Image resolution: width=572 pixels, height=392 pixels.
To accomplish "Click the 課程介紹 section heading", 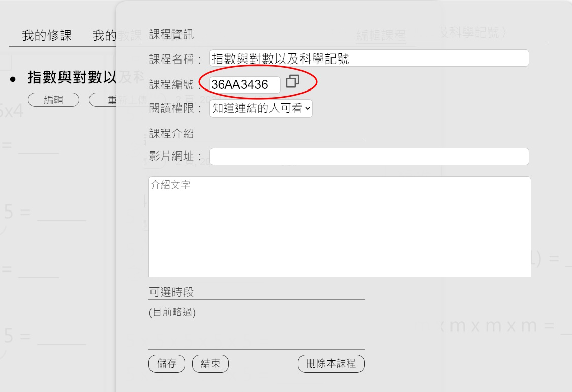I will pyautogui.click(x=171, y=133).
